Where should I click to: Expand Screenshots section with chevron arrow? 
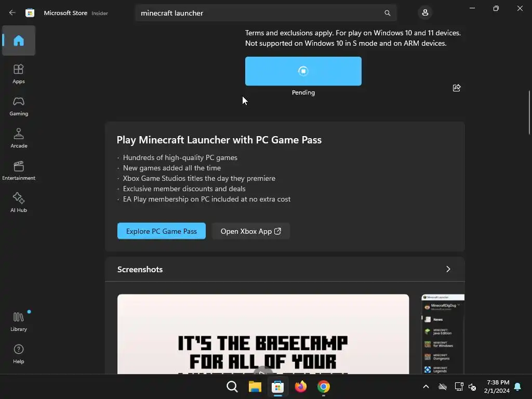[x=448, y=269]
